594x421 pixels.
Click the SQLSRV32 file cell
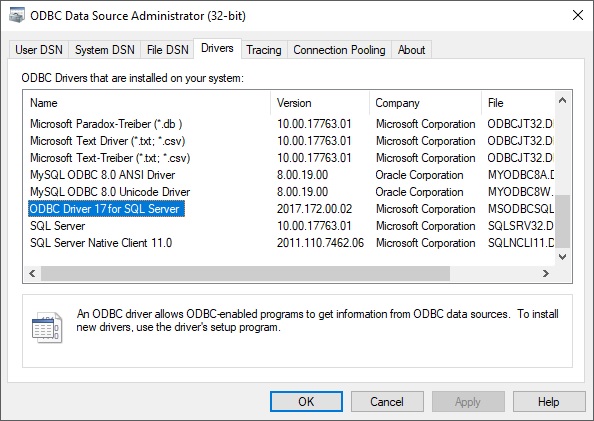(521, 226)
